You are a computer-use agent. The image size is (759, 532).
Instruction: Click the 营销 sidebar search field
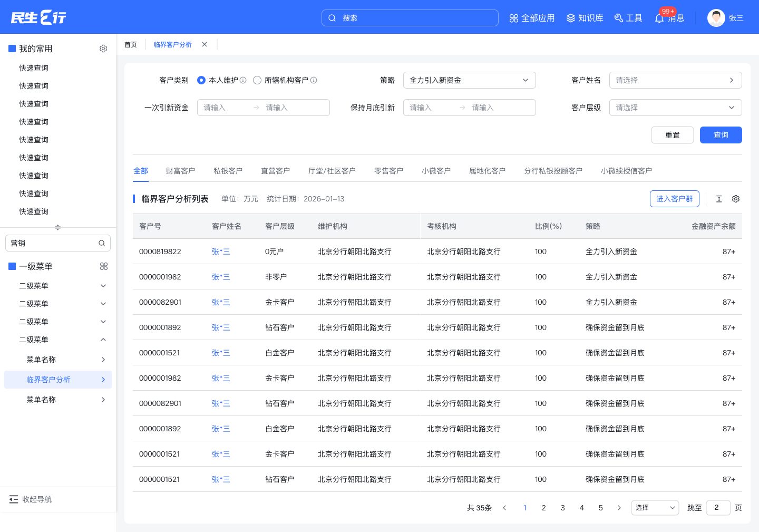(58, 243)
